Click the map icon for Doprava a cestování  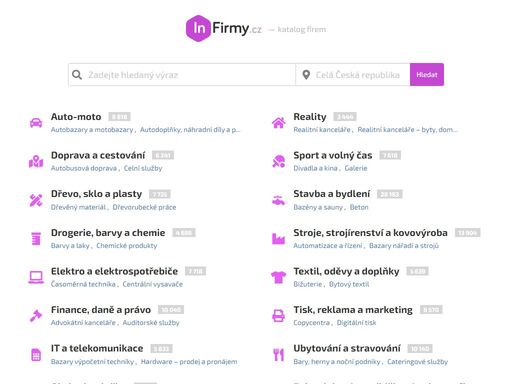click(x=36, y=161)
